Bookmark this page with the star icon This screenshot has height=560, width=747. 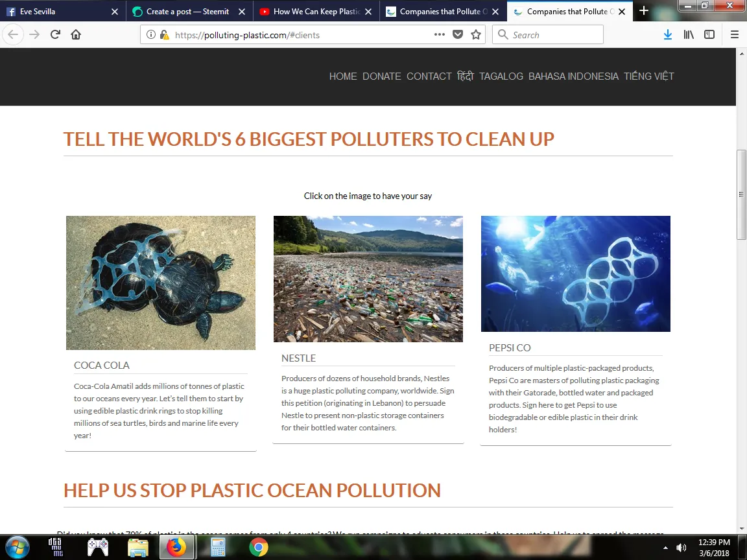pyautogui.click(x=476, y=34)
